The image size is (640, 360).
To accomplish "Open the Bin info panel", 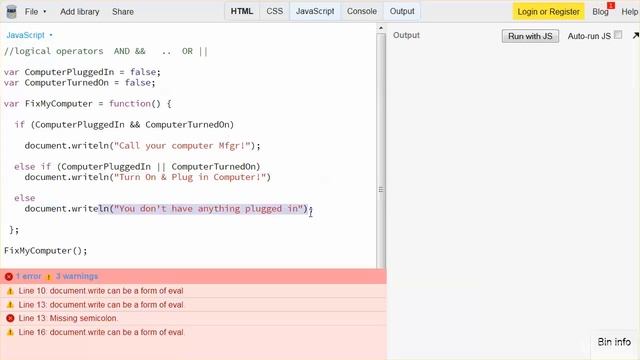I will click(x=614, y=342).
